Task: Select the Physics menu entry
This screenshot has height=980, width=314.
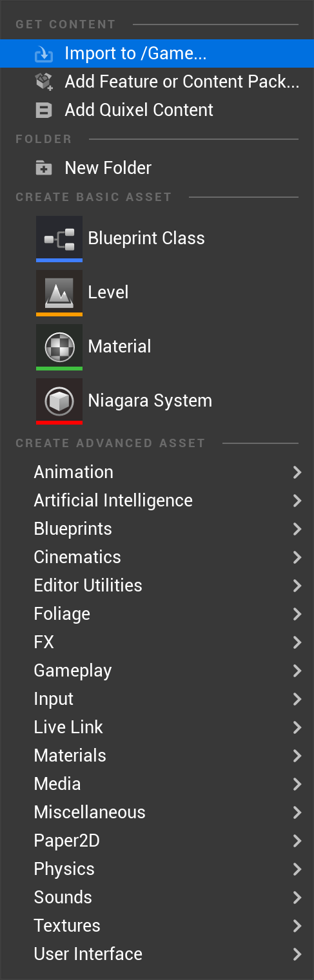Action: coord(157,869)
